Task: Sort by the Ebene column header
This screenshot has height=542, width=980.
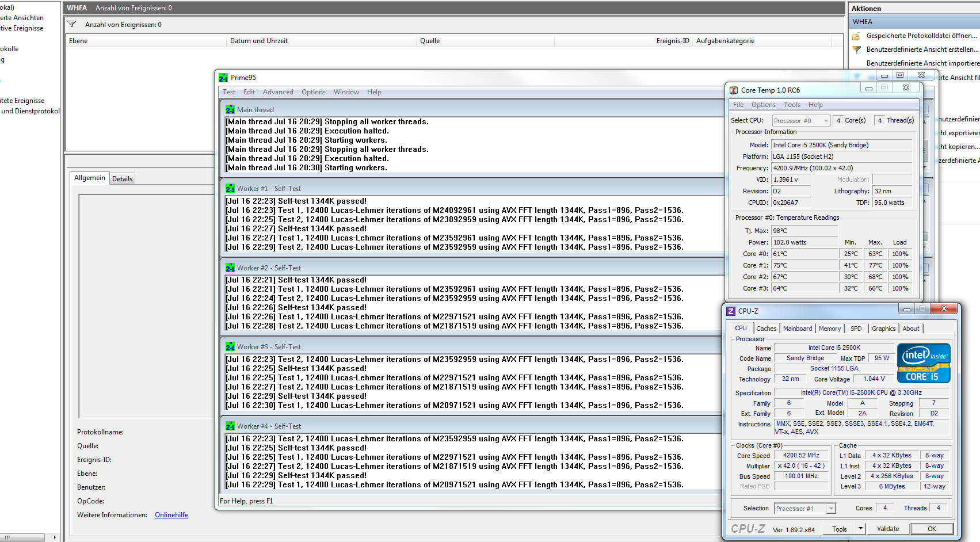Action: coord(146,41)
